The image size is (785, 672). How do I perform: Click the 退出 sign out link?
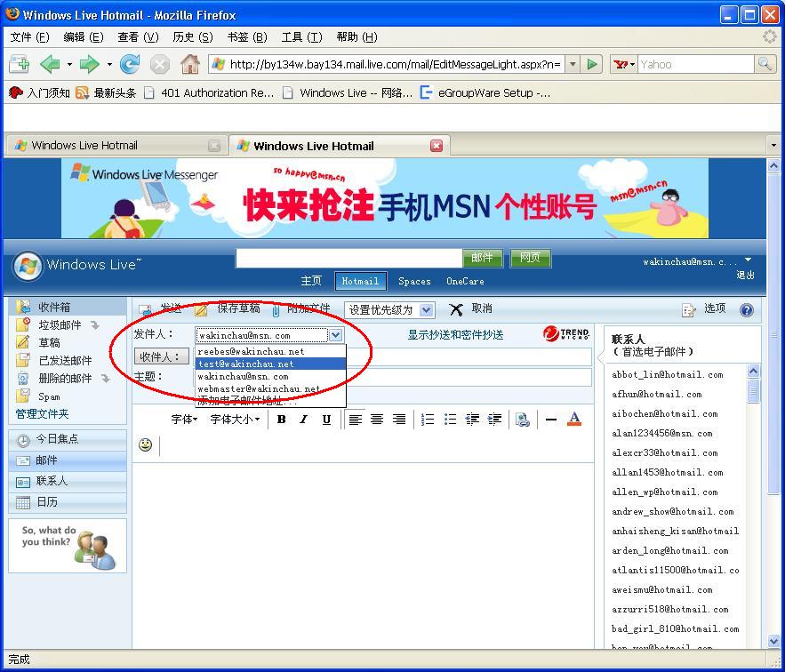point(745,275)
